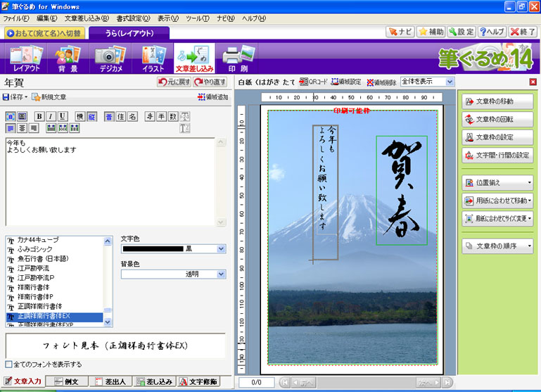
Task: Click the black 文字色 color swatch
Action: pyautogui.click(x=153, y=248)
